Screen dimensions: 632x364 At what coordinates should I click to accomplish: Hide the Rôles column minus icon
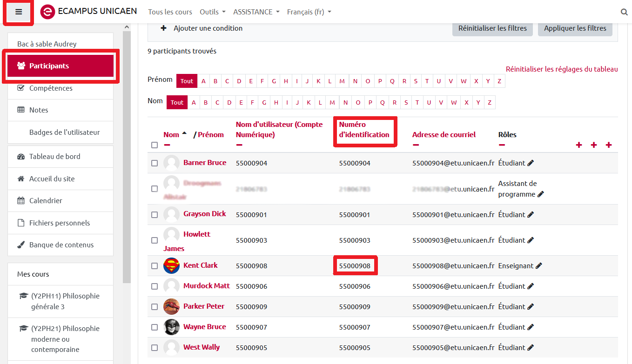(x=502, y=145)
